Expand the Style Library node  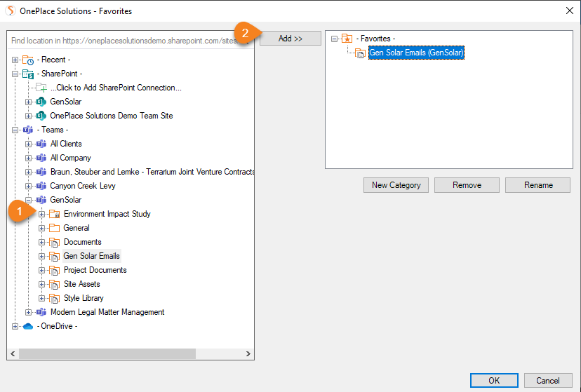pos(41,299)
